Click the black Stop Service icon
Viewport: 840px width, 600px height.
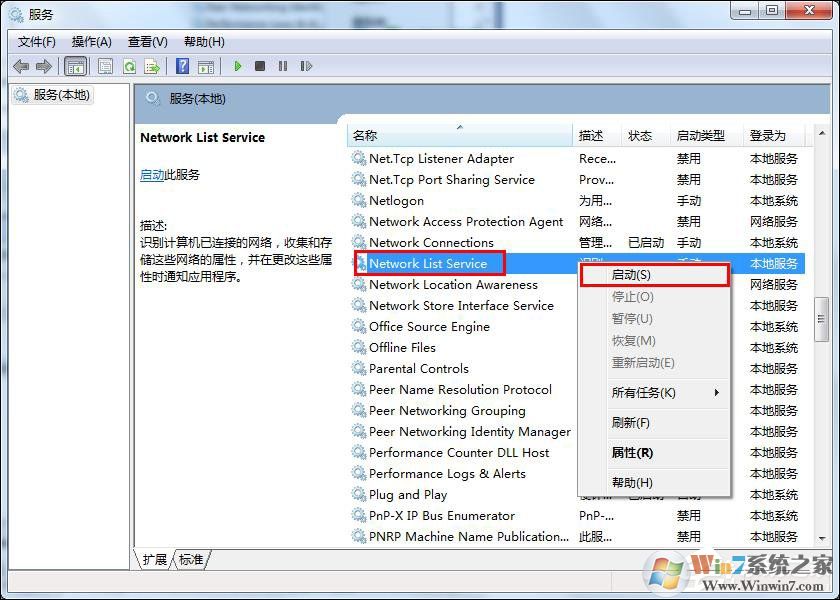click(x=260, y=66)
